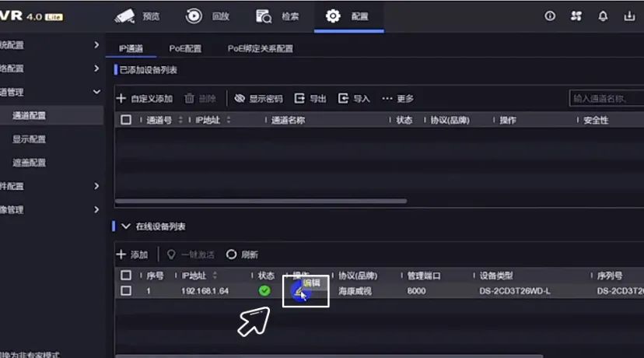Open the 更多 more options dropdown
644x358 pixels.
(397, 99)
